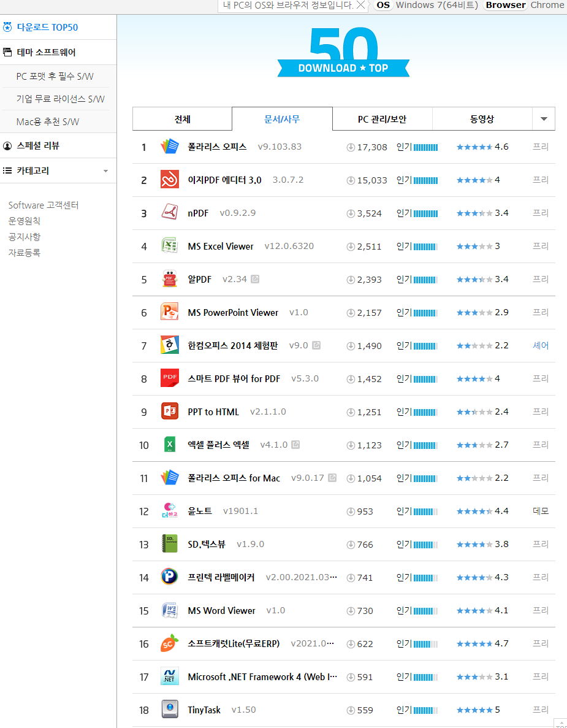Click the 엑셀 플러스 엑셀 icon

(169, 445)
